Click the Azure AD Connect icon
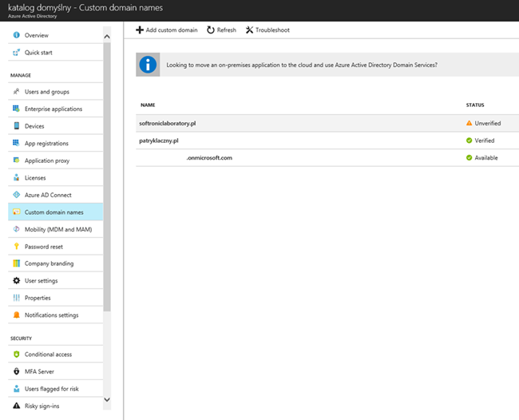This screenshot has height=420, width=519. pos(16,195)
